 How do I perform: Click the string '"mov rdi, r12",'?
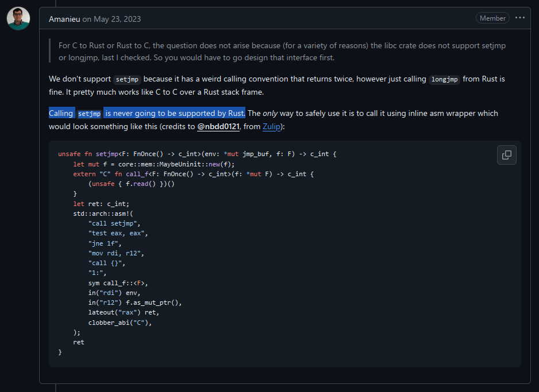coord(116,253)
